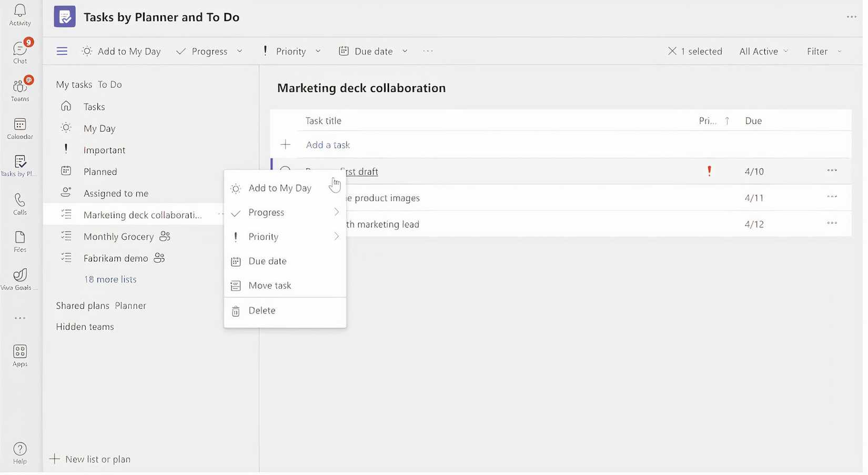Show the 18 more lists
Image resolution: width=868 pixels, height=475 pixels.
coord(110,279)
